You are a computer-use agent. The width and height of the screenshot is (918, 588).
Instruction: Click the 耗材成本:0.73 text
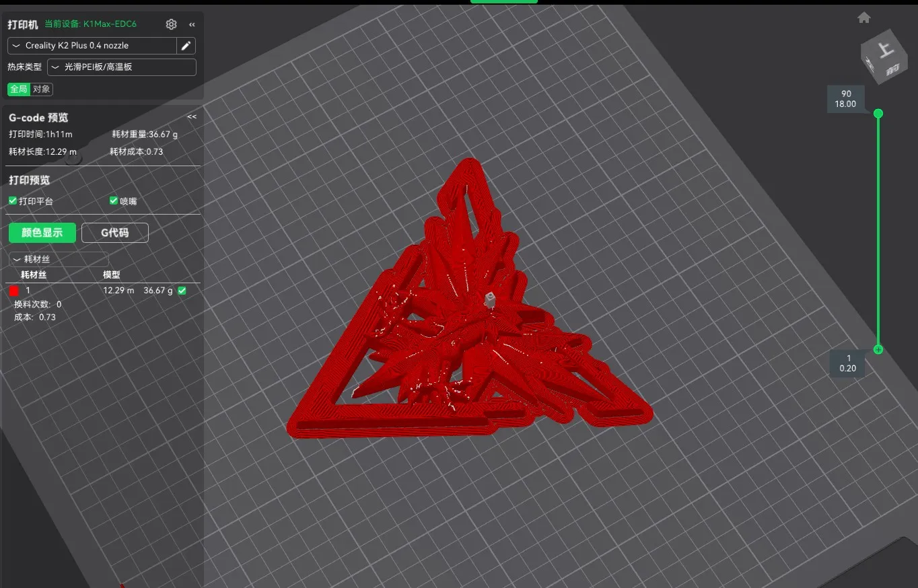[137, 152]
